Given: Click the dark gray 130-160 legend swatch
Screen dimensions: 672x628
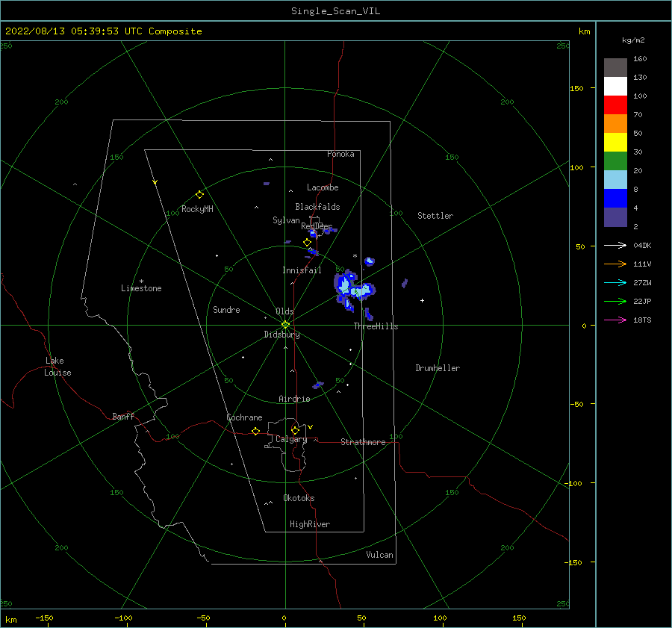Looking at the screenshot, I should [x=615, y=67].
